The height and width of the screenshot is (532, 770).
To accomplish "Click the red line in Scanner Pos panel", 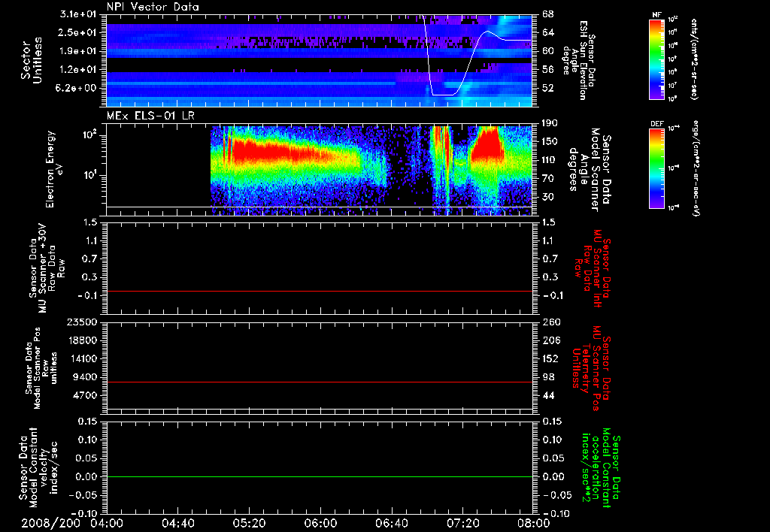I will pyautogui.click(x=319, y=382).
